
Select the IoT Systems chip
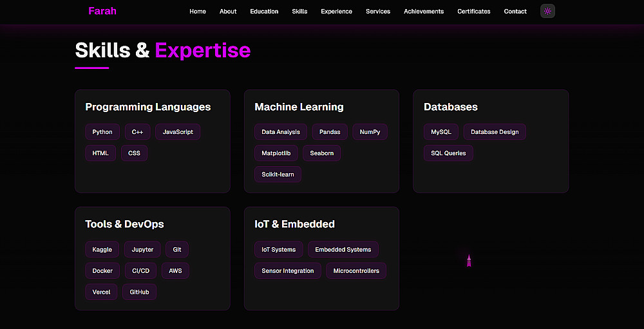pyautogui.click(x=278, y=249)
